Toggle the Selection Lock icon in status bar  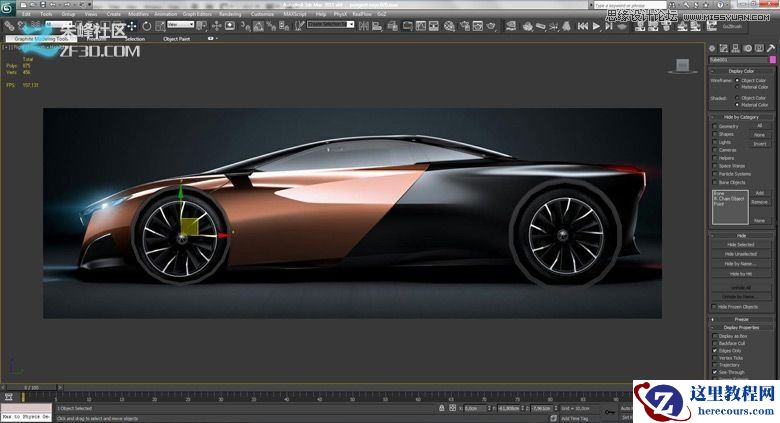(441, 408)
